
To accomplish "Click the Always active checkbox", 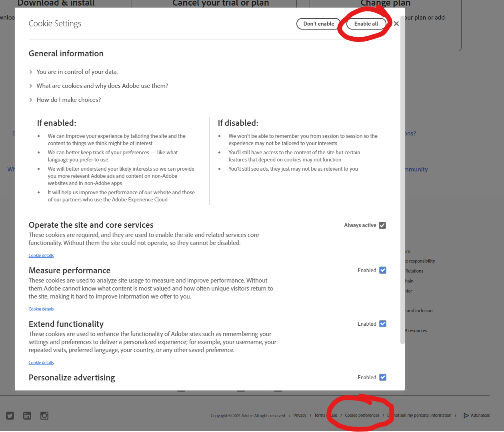I will pos(382,225).
